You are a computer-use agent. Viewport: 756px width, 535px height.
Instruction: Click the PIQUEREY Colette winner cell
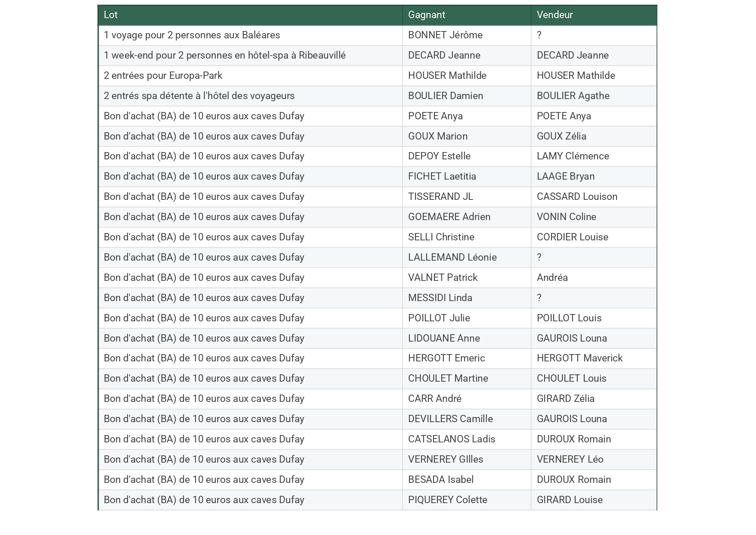(x=447, y=500)
